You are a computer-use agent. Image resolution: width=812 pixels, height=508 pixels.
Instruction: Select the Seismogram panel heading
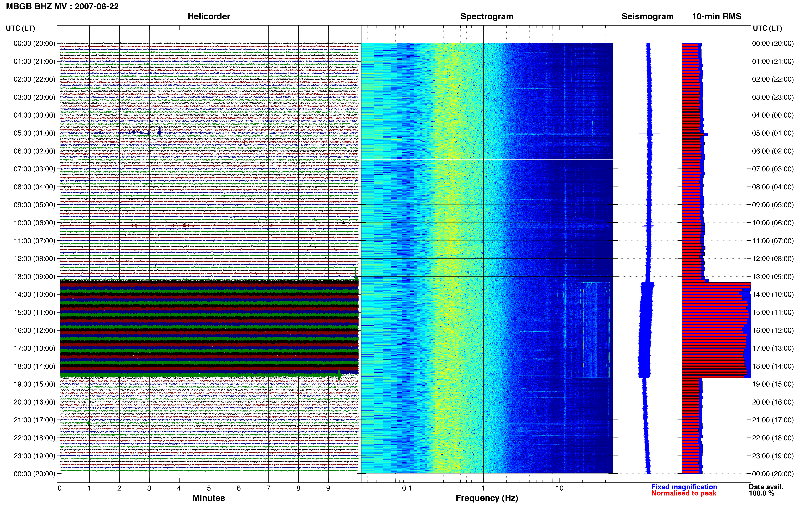pyautogui.click(x=648, y=16)
